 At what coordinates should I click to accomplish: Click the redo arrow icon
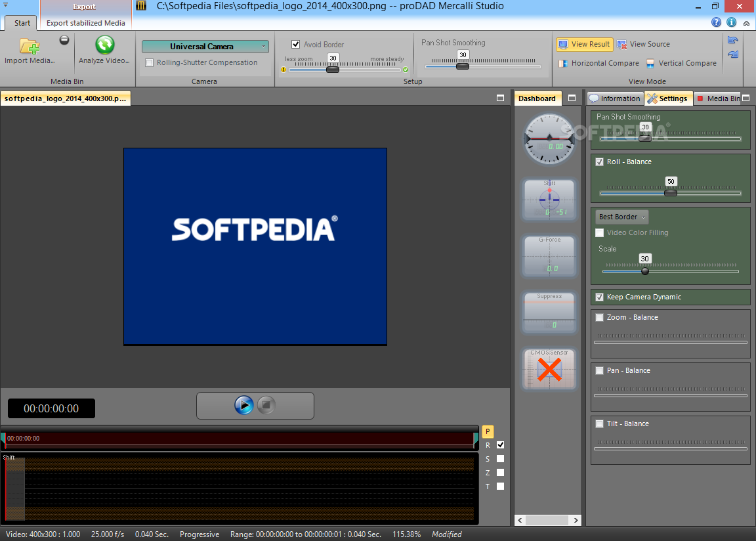tap(733, 54)
